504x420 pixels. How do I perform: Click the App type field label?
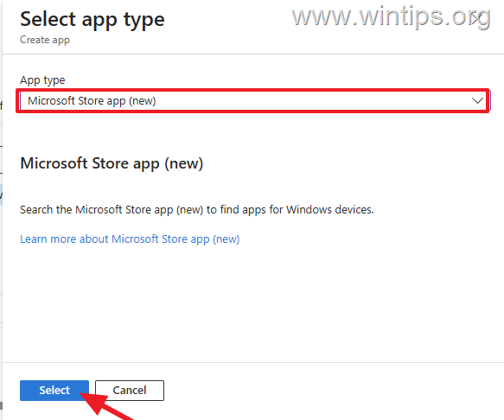pos(42,80)
